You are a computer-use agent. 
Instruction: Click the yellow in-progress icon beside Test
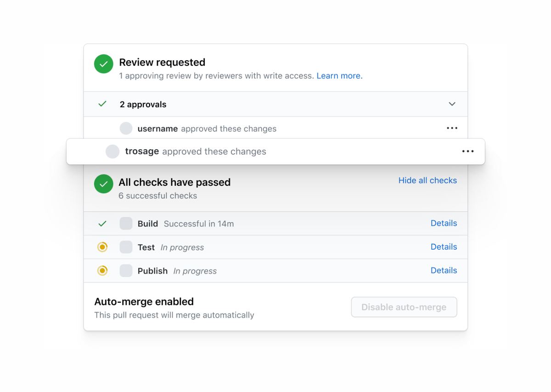(102, 247)
